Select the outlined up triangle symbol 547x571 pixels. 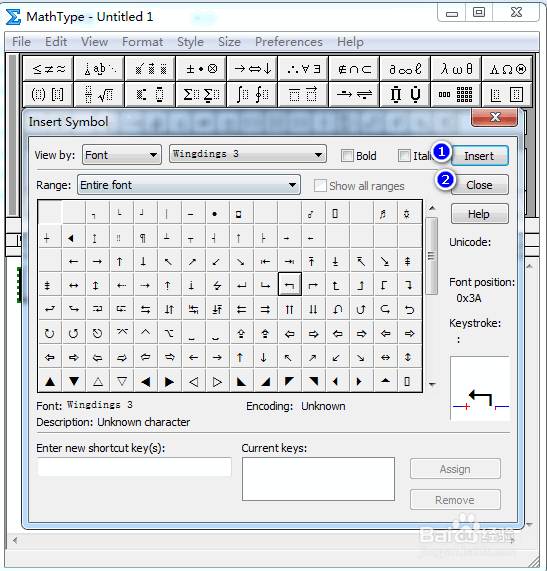[x=98, y=381]
